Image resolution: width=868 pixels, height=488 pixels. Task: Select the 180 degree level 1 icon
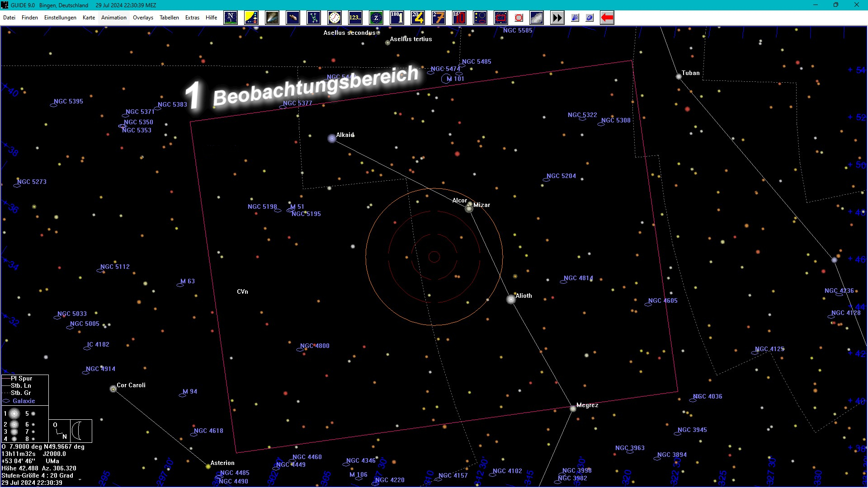(397, 18)
